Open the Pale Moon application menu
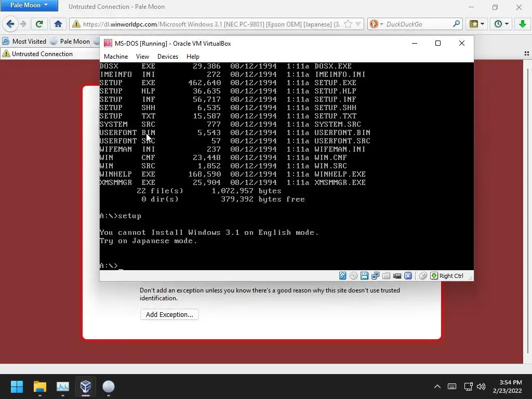This screenshot has width=532, height=399. [29, 5]
